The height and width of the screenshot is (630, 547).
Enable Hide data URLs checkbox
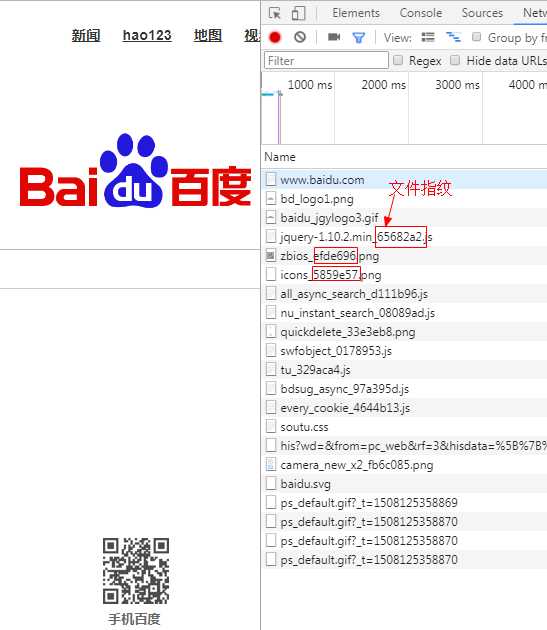click(455, 60)
